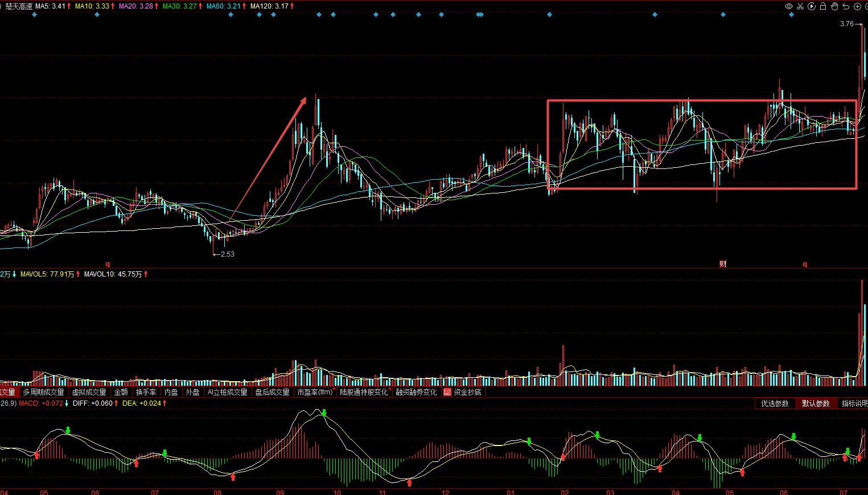Click the scissors cut tool icon
This screenshot has width=868, height=495.
(x=800, y=6)
